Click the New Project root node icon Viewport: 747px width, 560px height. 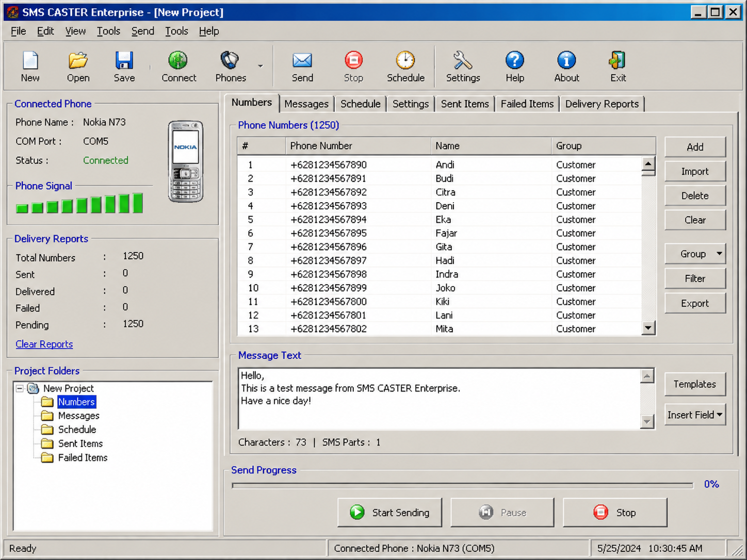(33, 388)
